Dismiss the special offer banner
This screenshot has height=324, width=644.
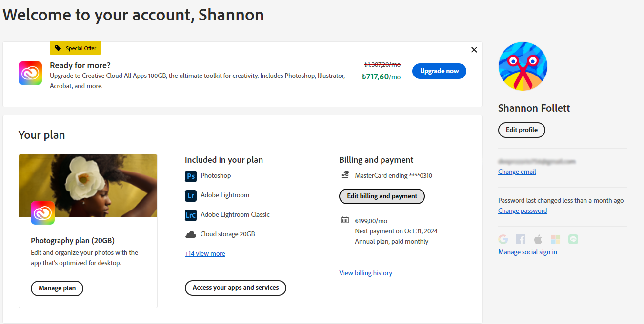(474, 50)
